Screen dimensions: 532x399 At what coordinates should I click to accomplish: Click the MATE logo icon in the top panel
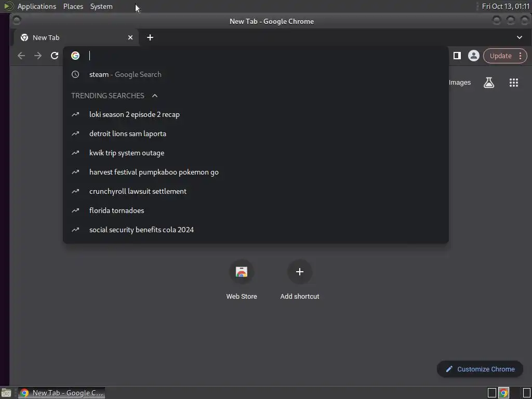click(x=8, y=6)
